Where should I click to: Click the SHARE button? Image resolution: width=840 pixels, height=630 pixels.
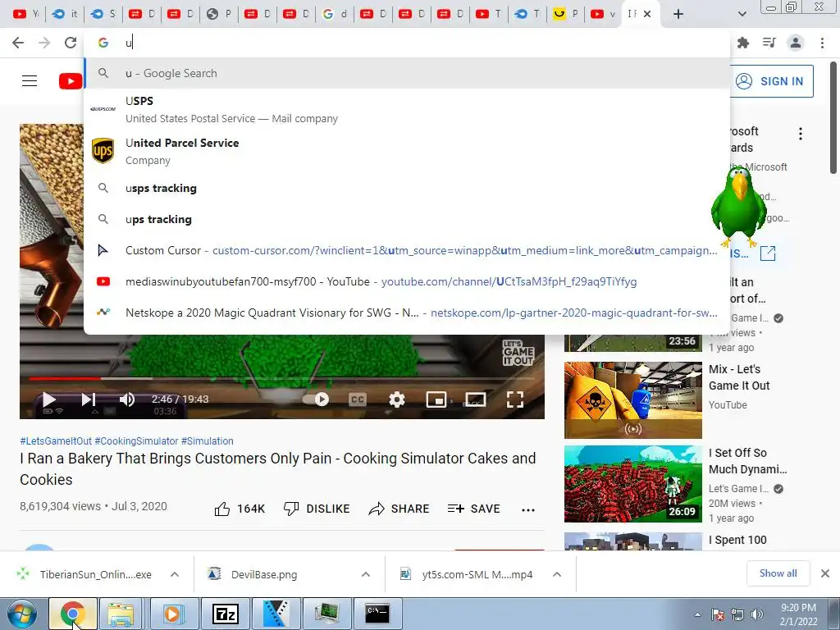pyautogui.click(x=399, y=509)
